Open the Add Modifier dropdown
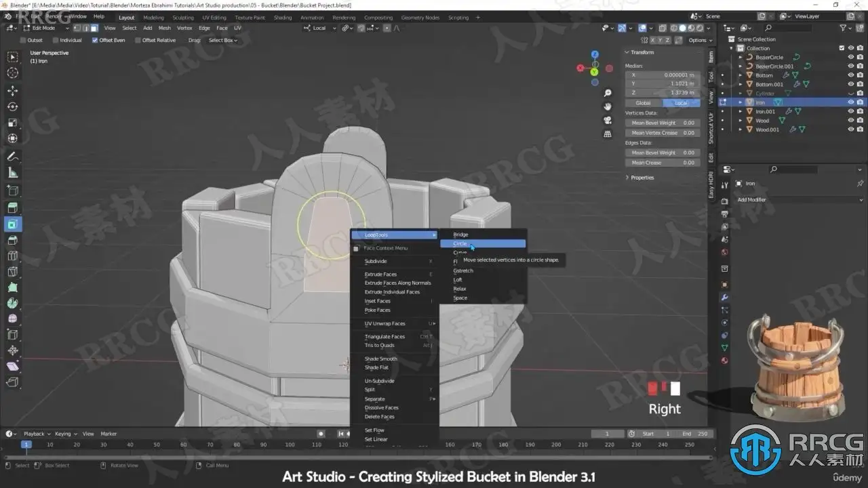868x488 pixels. point(800,200)
